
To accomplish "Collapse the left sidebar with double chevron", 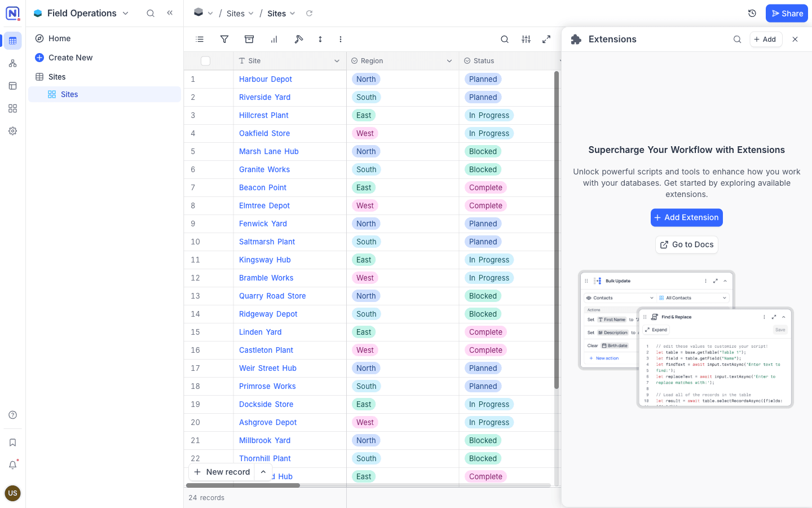I will click(170, 13).
